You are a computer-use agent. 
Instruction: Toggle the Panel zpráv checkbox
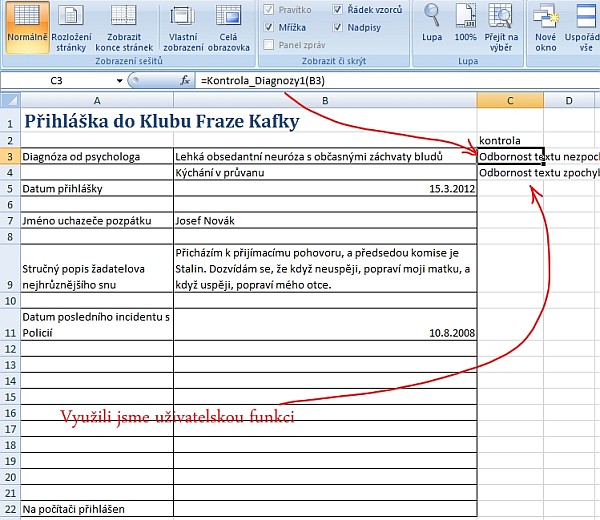(x=269, y=45)
